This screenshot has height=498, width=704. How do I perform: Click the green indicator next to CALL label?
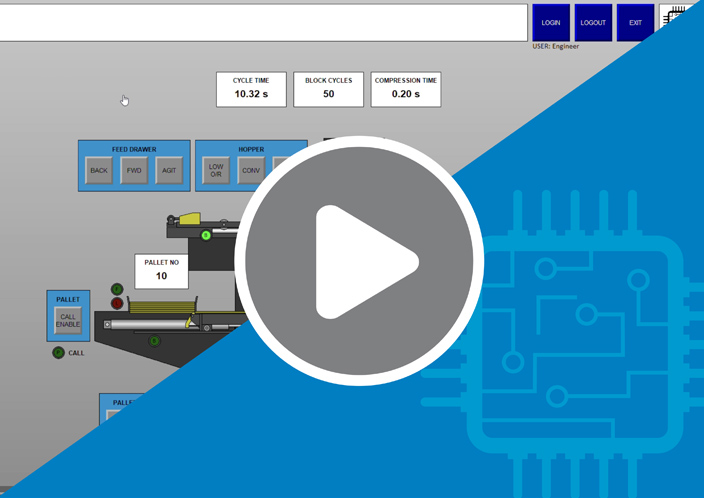[x=58, y=352]
